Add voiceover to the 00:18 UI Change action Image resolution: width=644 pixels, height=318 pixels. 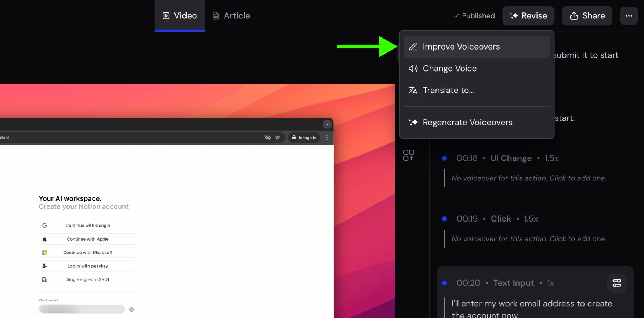pyautogui.click(x=529, y=178)
